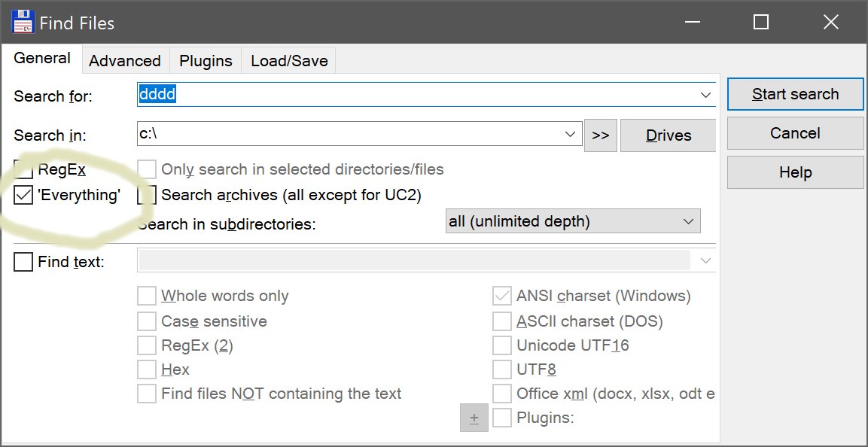This screenshot has height=447, width=868.
Task: Click the ± button next to Plugins
Action: tap(474, 418)
